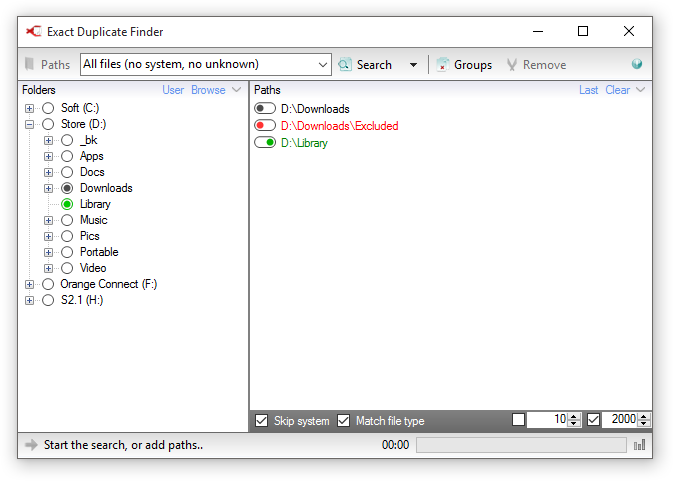This screenshot has height=481, width=673.
Task: Open the Folders panel chevron menu
Action: click(236, 90)
